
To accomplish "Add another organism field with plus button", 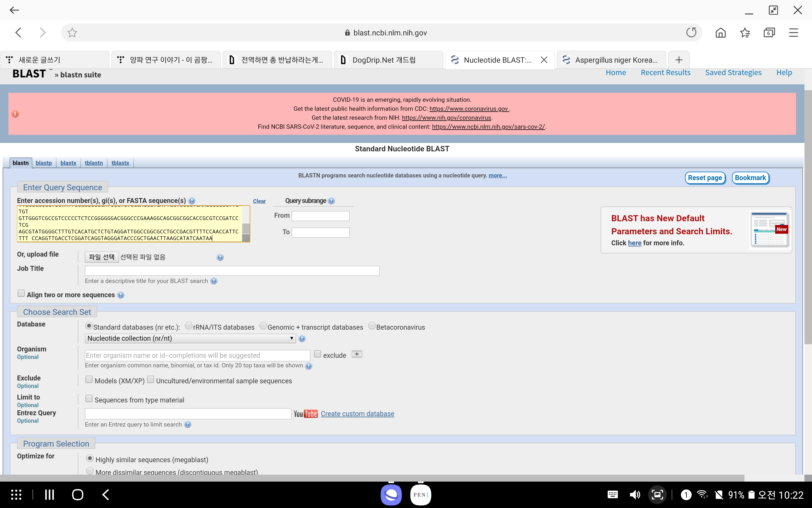I will coord(357,354).
